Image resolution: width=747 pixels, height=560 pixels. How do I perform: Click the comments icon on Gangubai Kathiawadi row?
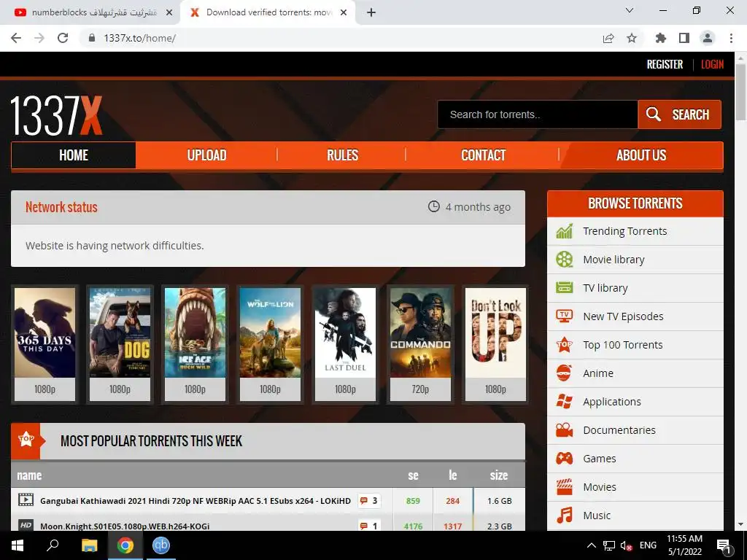point(364,500)
